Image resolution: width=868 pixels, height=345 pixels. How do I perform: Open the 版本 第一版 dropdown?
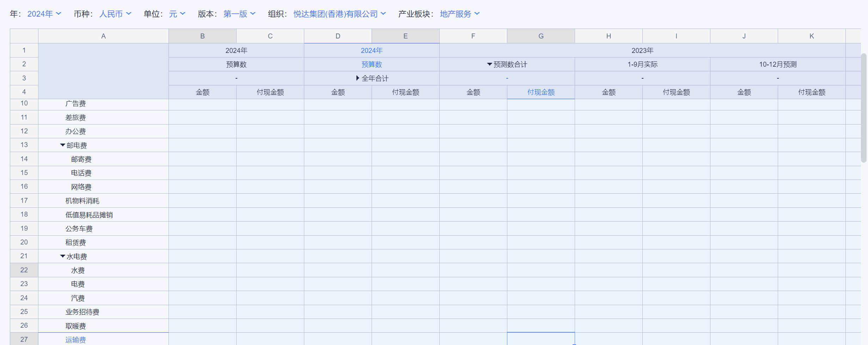pos(239,14)
